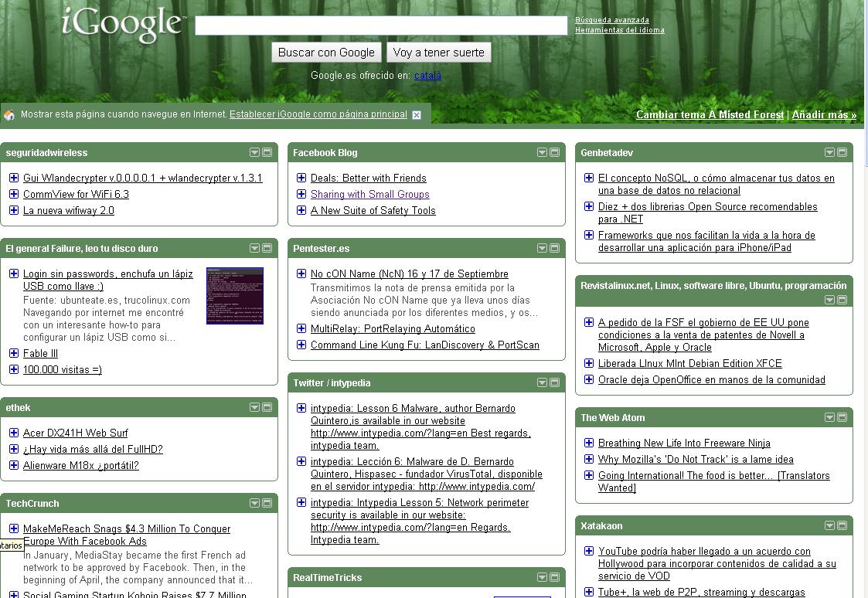Maximize the RealTimeTricks gadget
The height and width of the screenshot is (598, 868).
[x=555, y=577]
